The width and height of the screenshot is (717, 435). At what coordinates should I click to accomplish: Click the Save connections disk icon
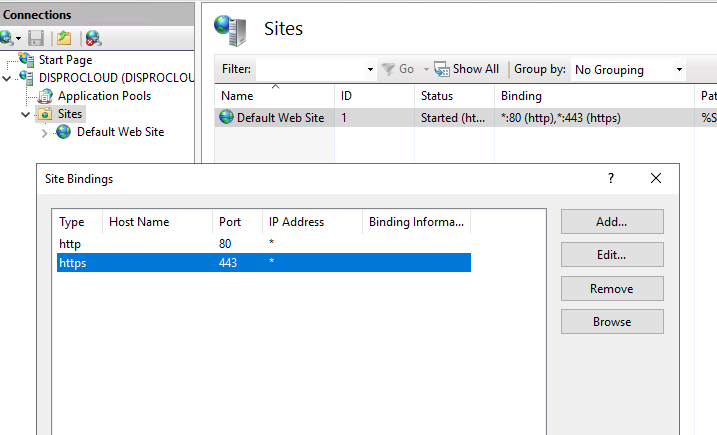(x=36, y=38)
